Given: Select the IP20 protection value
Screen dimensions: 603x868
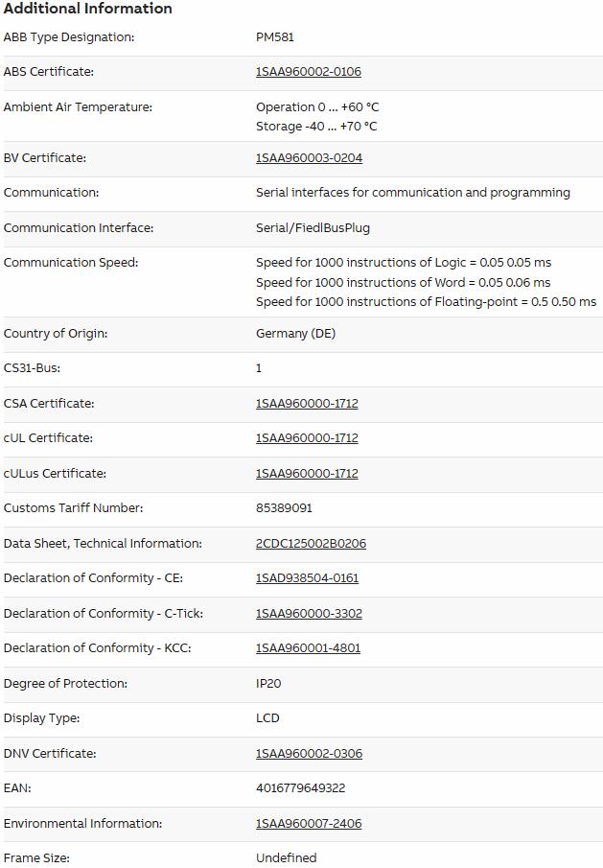Looking at the screenshot, I should (x=268, y=683).
